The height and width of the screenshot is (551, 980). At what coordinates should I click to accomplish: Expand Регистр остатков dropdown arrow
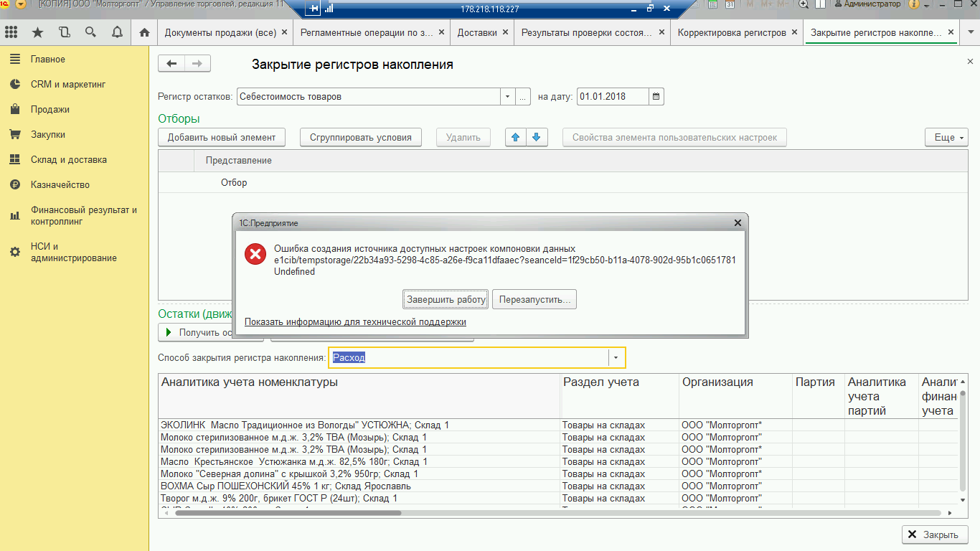tap(507, 96)
